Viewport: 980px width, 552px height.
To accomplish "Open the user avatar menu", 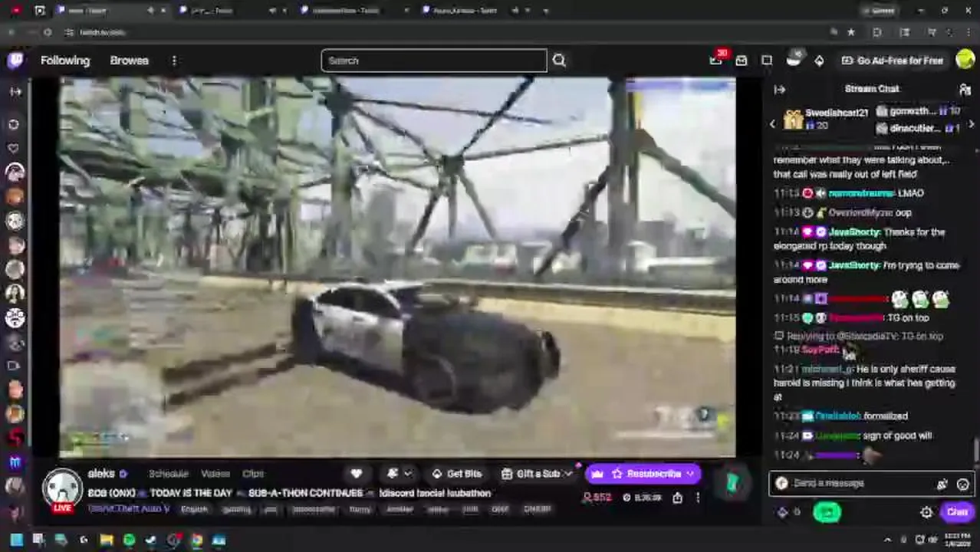I will tap(965, 60).
